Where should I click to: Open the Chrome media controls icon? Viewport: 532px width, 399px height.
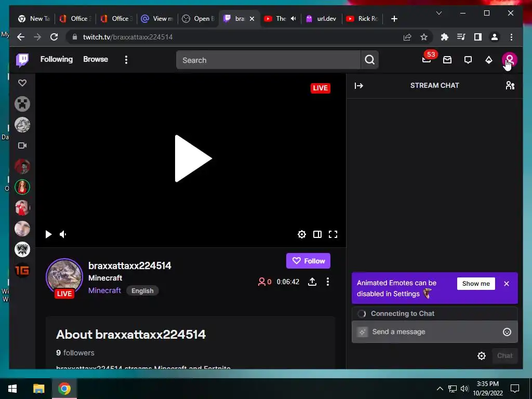coord(461,37)
